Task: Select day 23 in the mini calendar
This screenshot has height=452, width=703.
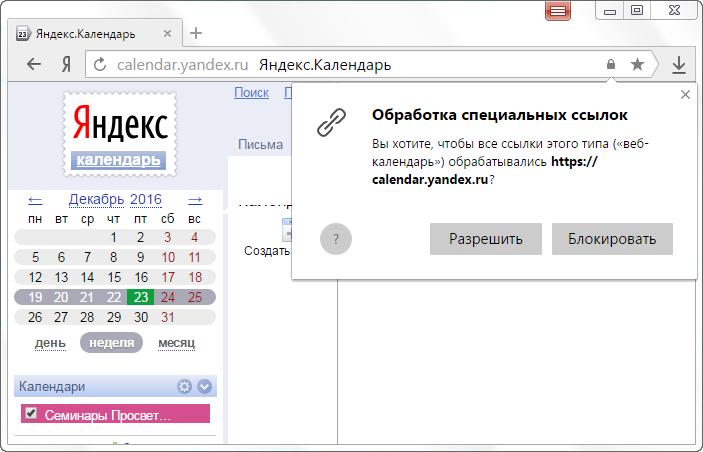Action: coord(140,297)
